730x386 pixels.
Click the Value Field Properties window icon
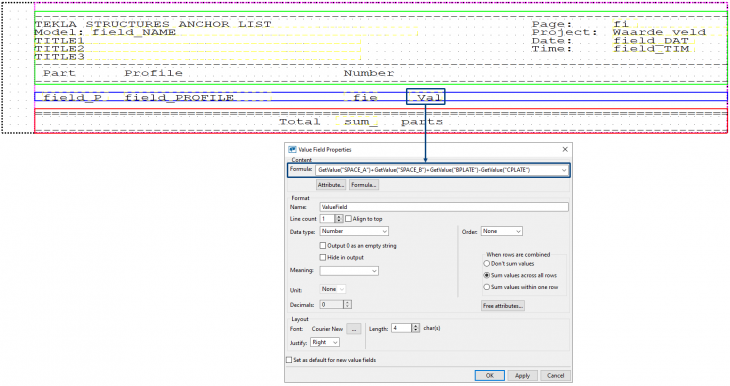point(292,149)
